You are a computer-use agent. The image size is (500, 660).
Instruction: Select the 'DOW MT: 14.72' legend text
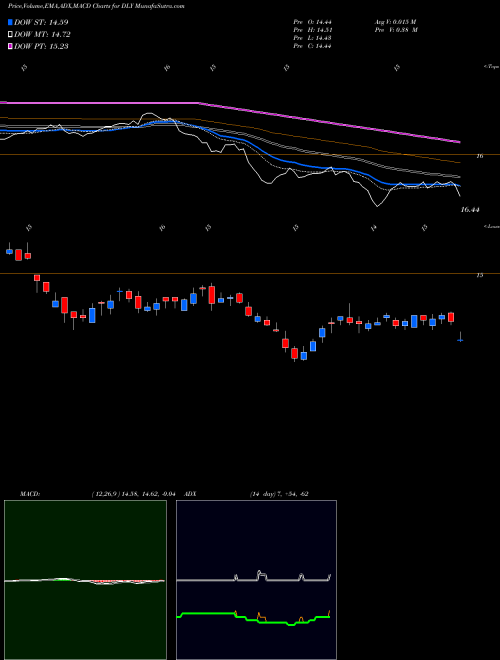tap(42, 35)
